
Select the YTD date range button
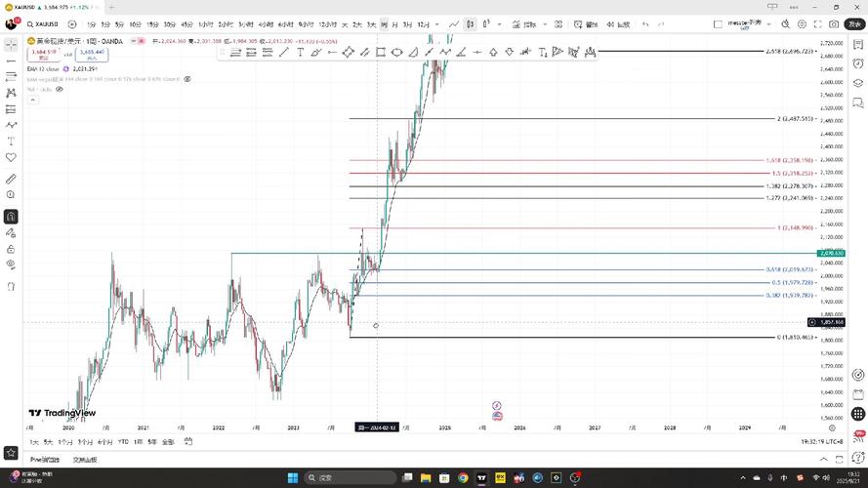point(123,442)
